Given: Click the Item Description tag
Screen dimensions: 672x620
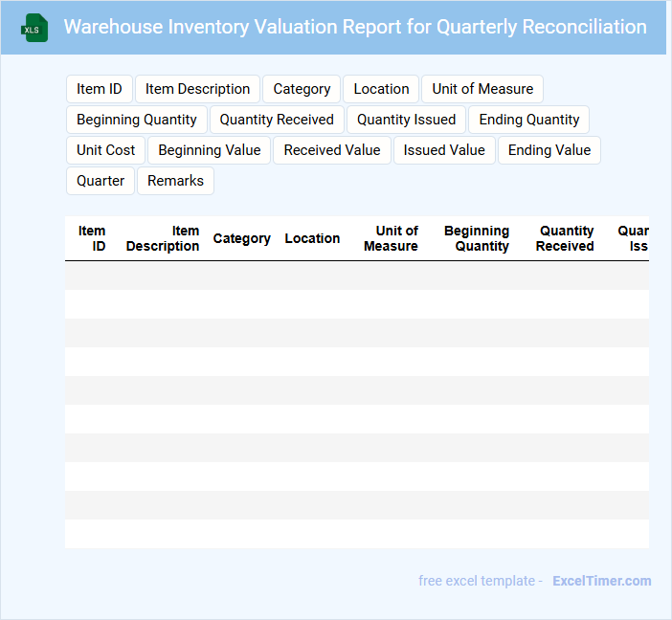Looking at the screenshot, I should tap(197, 89).
